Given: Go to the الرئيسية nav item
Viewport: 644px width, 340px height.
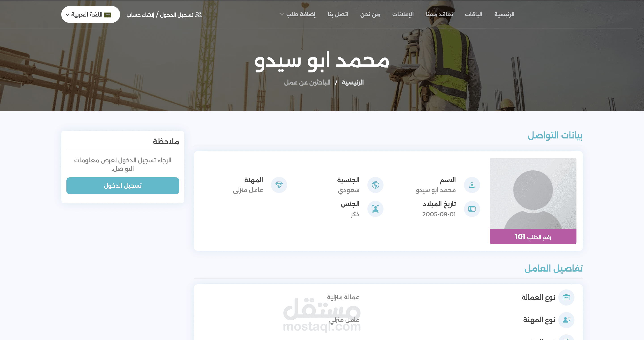Looking at the screenshot, I should pos(504,14).
